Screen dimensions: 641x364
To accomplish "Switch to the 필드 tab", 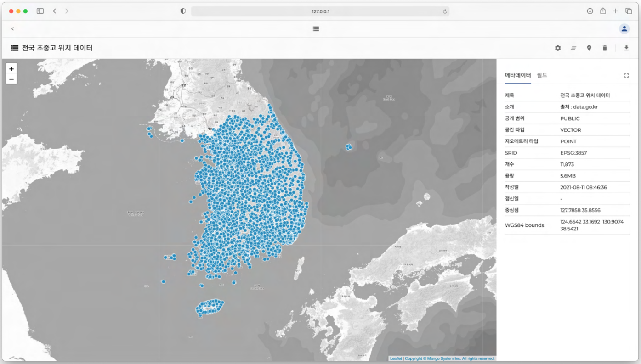I will pos(542,75).
